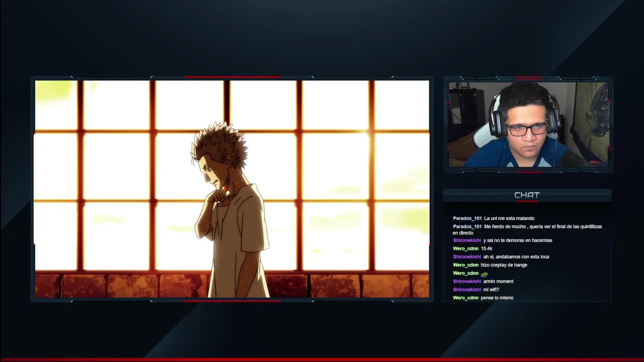Click the 'armin moment' chat message
644x362 pixels.
[498, 282]
